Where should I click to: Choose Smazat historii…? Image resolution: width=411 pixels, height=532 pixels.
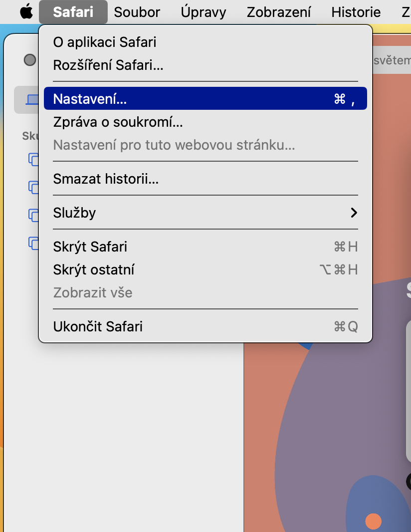205,179
